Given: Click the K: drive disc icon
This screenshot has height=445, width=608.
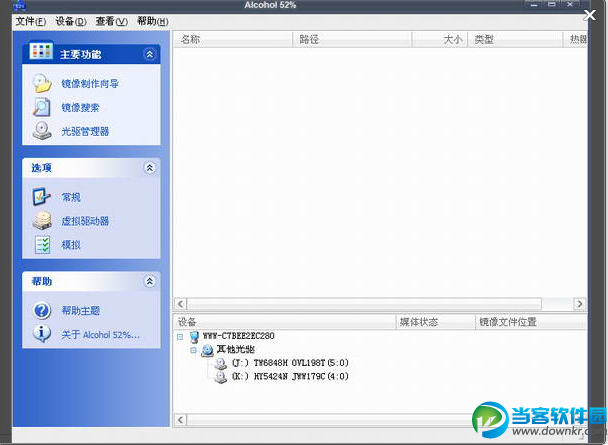Looking at the screenshot, I should (221, 377).
